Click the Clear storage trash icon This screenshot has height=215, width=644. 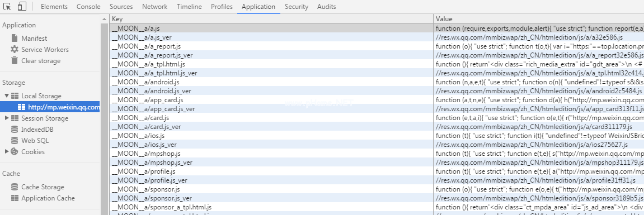15,60
